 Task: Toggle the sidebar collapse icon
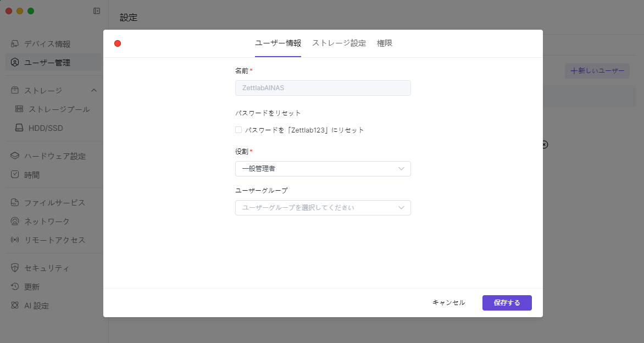tap(97, 11)
